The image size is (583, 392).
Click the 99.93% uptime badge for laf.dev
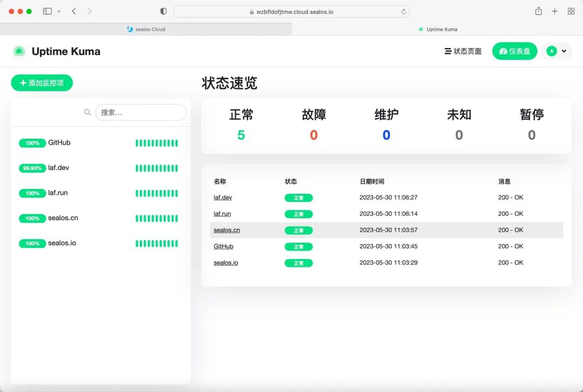pos(32,168)
